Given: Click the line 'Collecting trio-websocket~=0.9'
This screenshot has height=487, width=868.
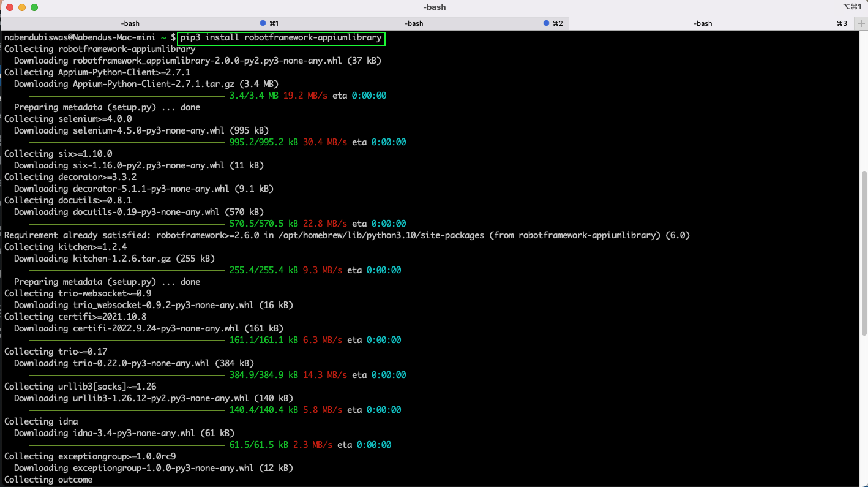Looking at the screenshot, I should pyautogui.click(x=78, y=293).
